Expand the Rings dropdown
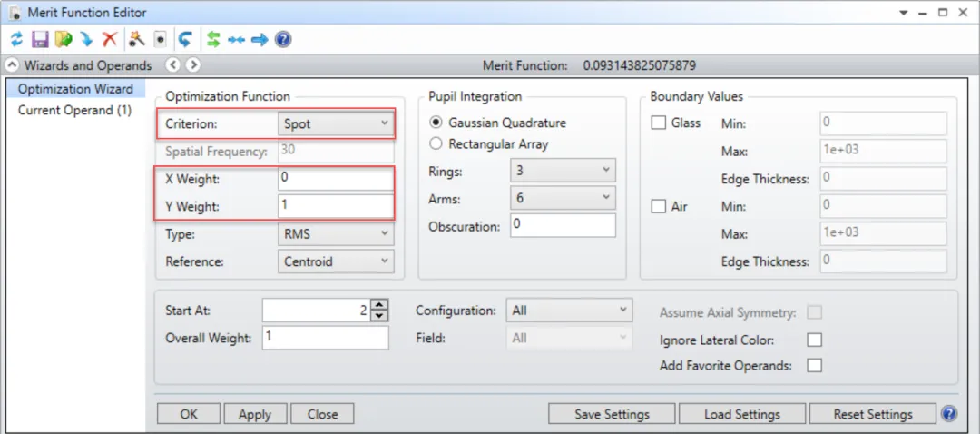980x434 pixels. (563, 170)
